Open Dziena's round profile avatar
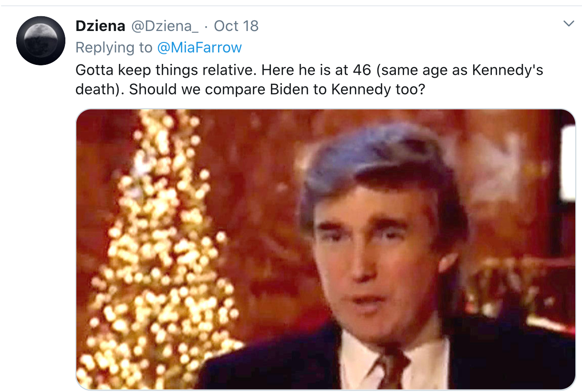 [x=40, y=41]
